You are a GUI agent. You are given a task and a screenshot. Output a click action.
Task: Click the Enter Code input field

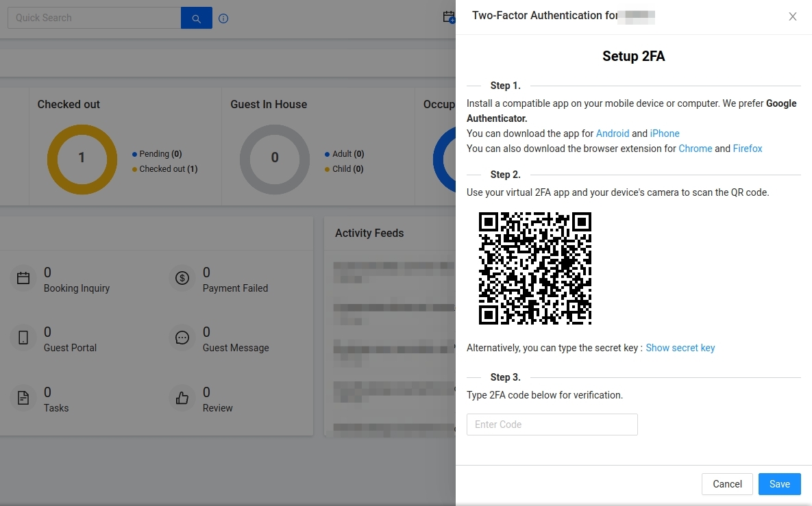(552, 425)
